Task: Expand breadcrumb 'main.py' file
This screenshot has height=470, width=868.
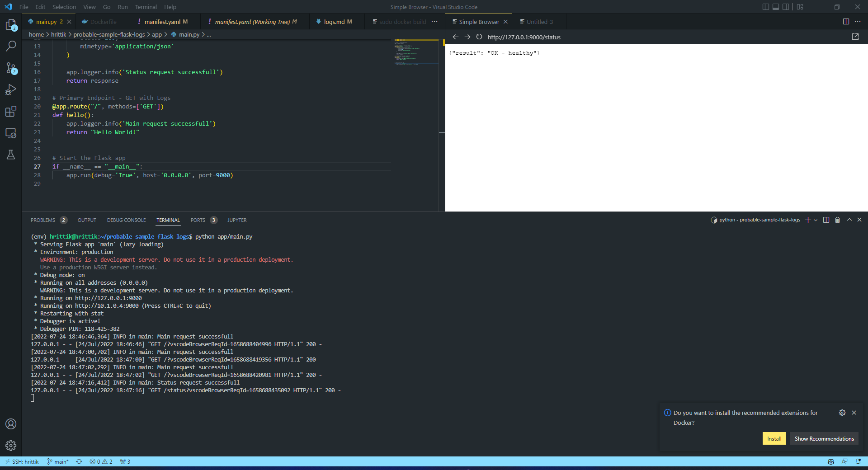Action: click(185, 34)
